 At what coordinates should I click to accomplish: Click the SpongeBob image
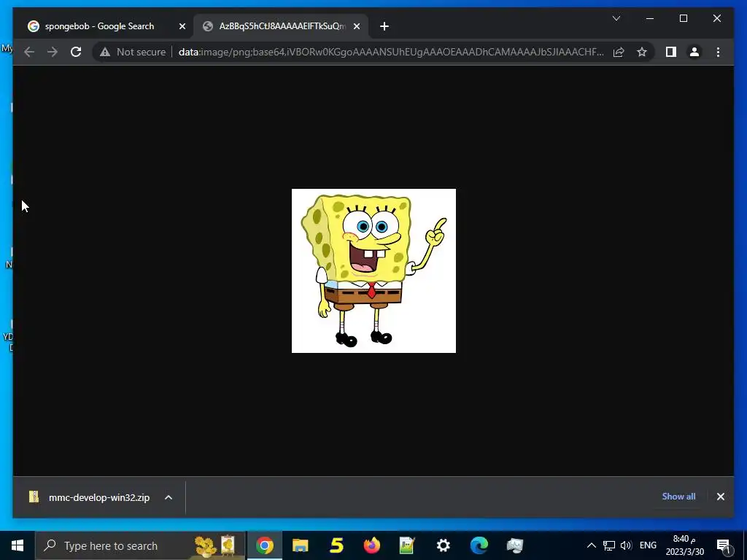click(x=373, y=271)
